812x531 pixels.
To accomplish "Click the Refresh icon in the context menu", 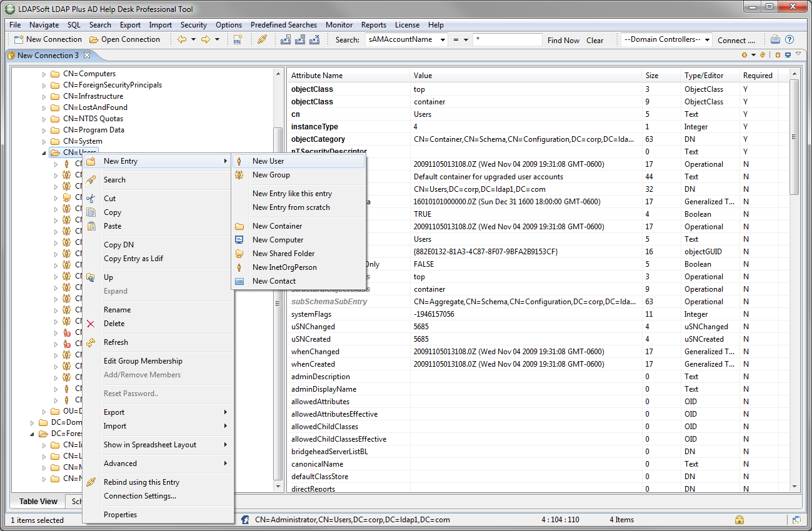I will pyautogui.click(x=91, y=342).
